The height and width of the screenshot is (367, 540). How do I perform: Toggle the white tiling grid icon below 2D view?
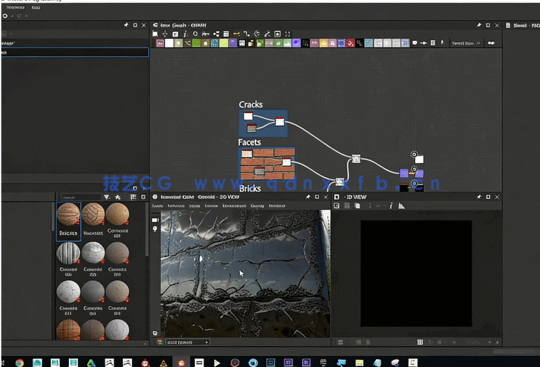click(420, 342)
